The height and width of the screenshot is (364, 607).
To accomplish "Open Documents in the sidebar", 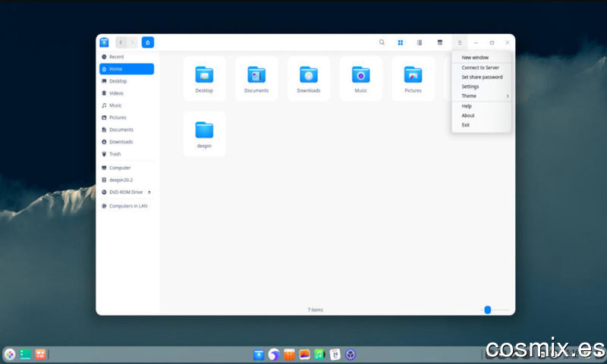I will pos(127,130).
